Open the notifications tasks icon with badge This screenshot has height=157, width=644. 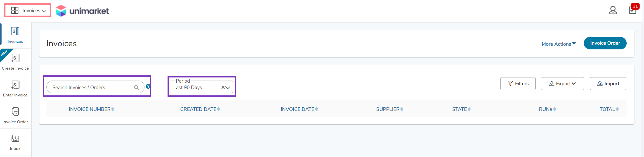tap(633, 9)
